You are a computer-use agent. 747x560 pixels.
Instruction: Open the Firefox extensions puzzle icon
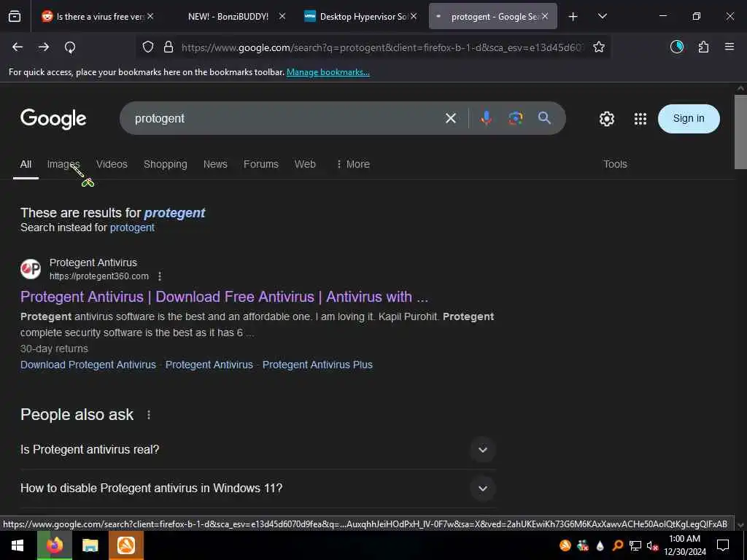coord(703,47)
